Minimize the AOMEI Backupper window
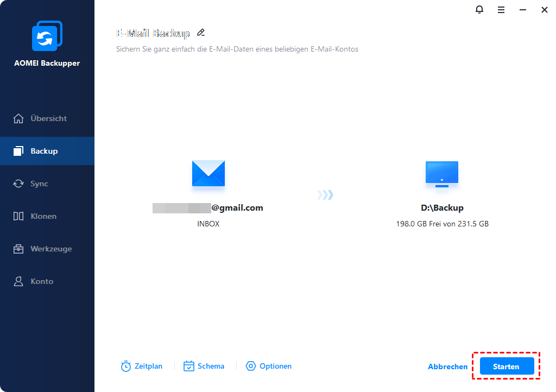Screen dimensions: 556x392 click(x=523, y=10)
